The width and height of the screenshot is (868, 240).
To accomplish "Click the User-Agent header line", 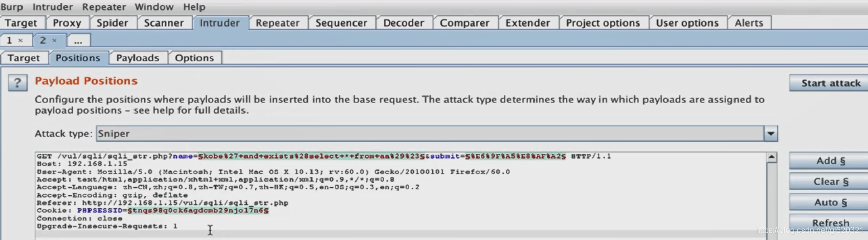I will [274, 172].
